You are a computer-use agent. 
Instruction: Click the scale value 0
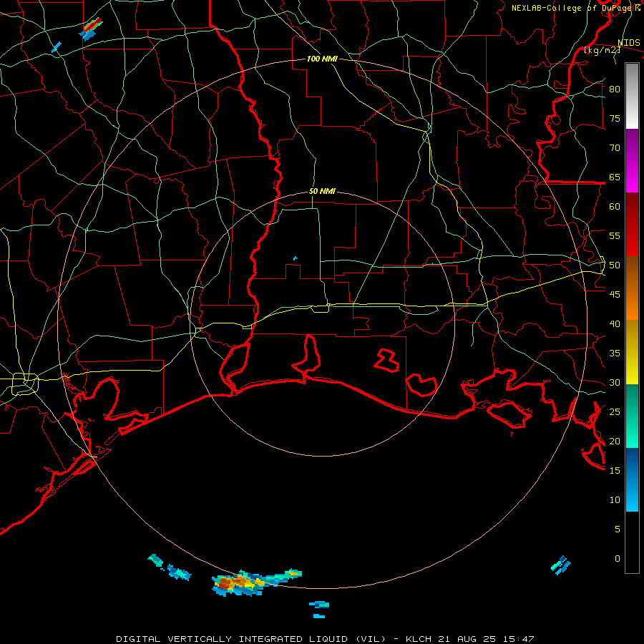617,559
